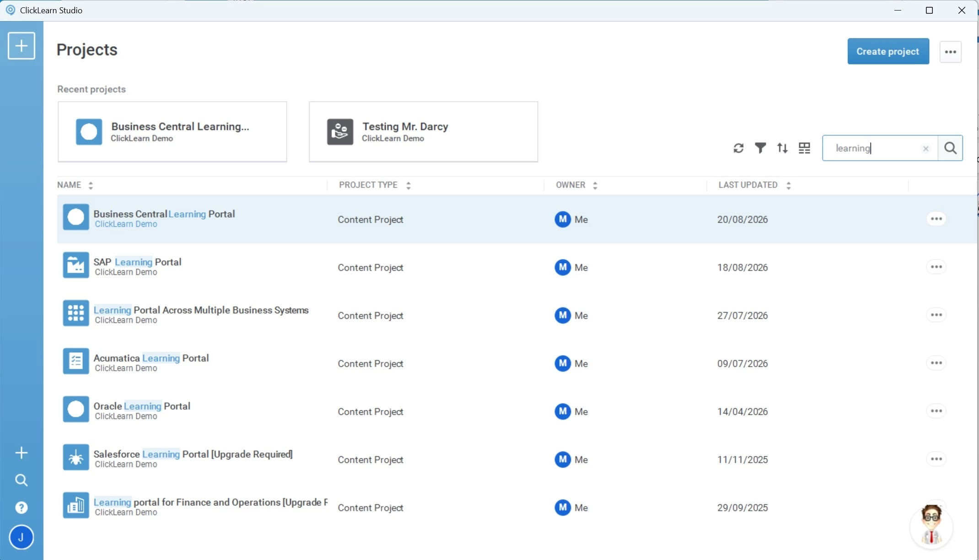Viewport: 979px width, 560px height.
Task: Open Oracle Learning Portal project name
Action: (142, 406)
